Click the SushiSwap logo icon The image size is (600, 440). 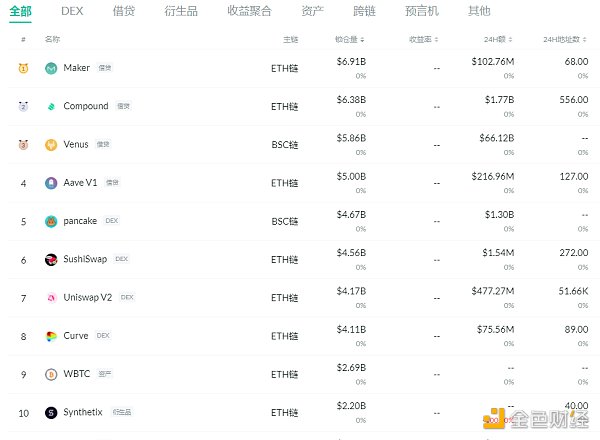(51, 259)
